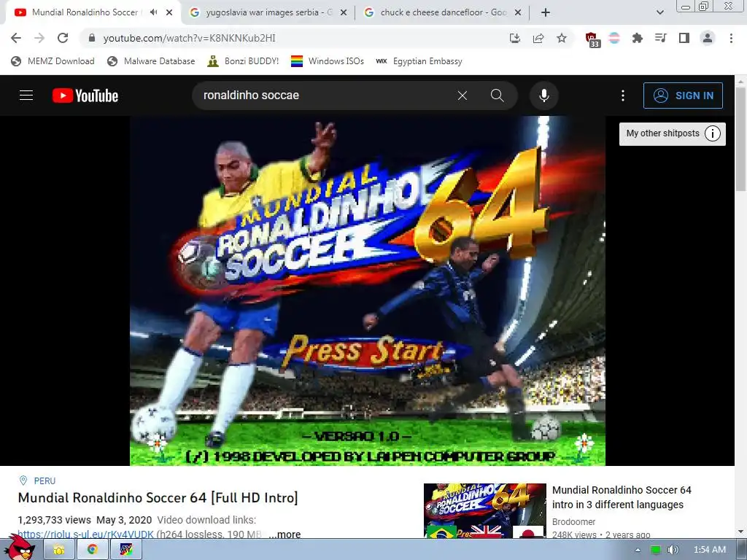Open Bonzi BUDDY! bookmark
The width and height of the screenshot is (747, 560).
(x=243, y=61)
